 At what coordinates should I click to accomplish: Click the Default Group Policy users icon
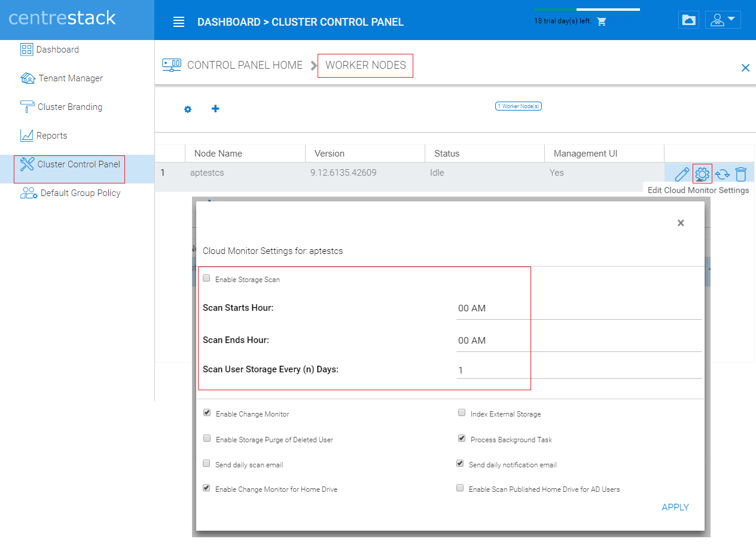(29, 193)
